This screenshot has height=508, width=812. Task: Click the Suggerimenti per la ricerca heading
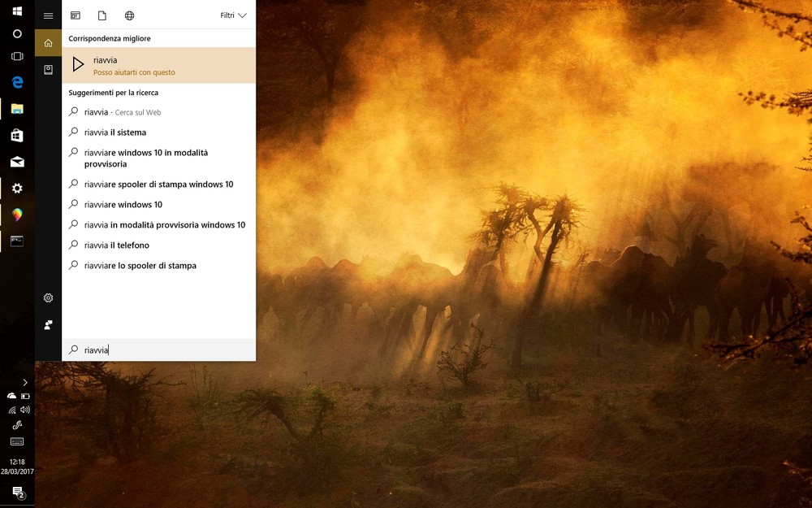tap(114, 93)
